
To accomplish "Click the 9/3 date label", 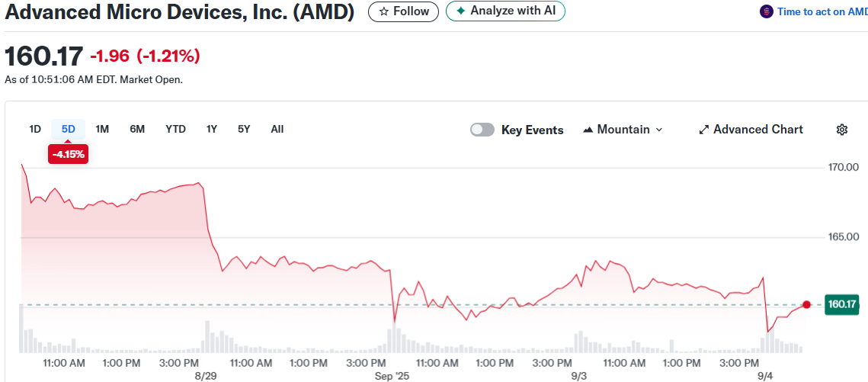I will pyautogui.click(x=579, y=377).
